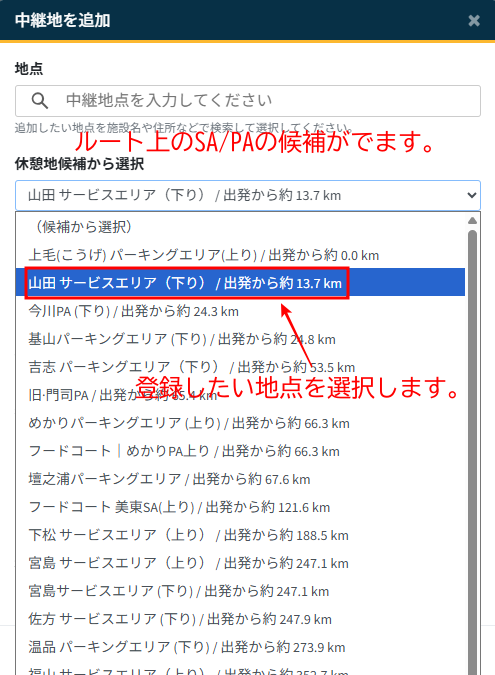Choose フードコート｜めかりPA上り option
This screenshot has height=675, width=495.
pyautogui.click(x=240, y=451)
